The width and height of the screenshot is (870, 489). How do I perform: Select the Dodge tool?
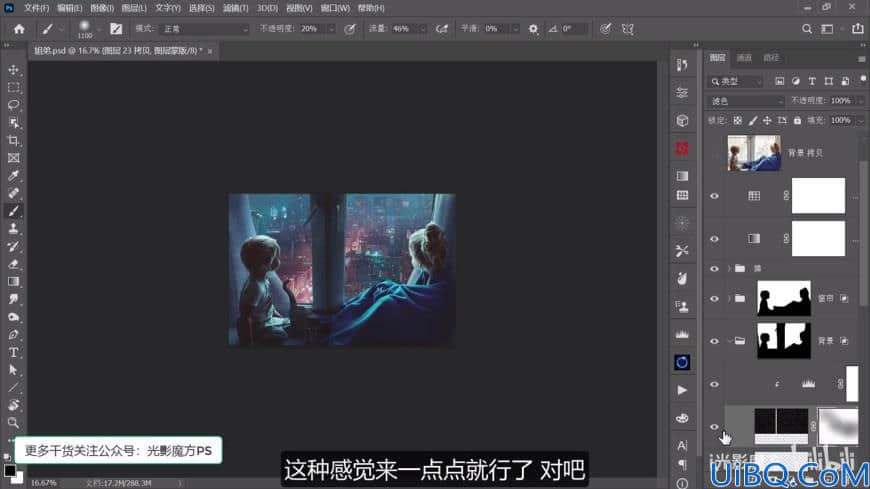[x=13, y=317]
